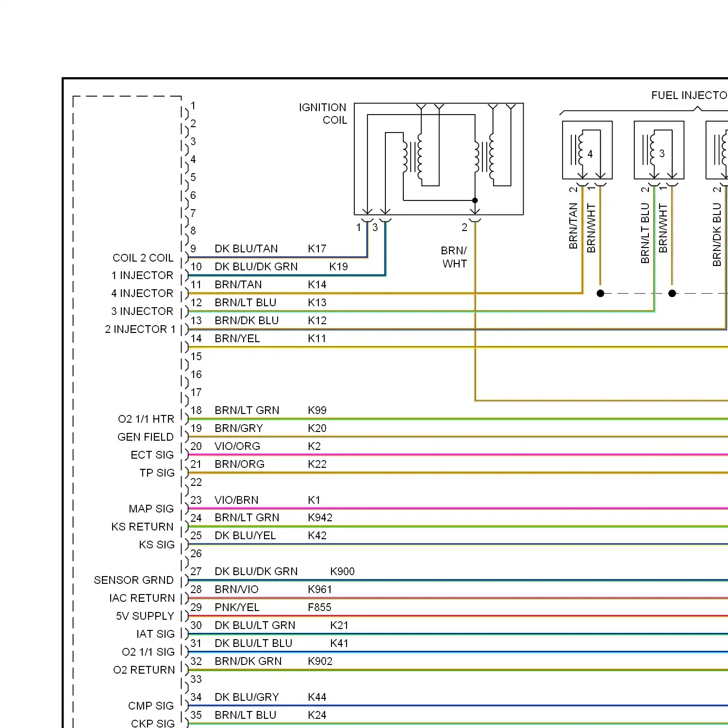
Task: Click the GEN FIELD pin label
Action: tap(146, 437)
